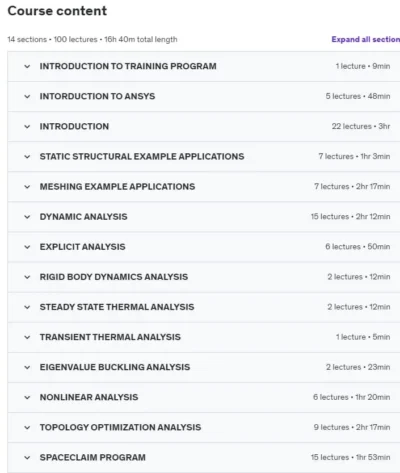Click the Expand all sections link
This screenshot has height=473, width=400.
click(366, 39)
